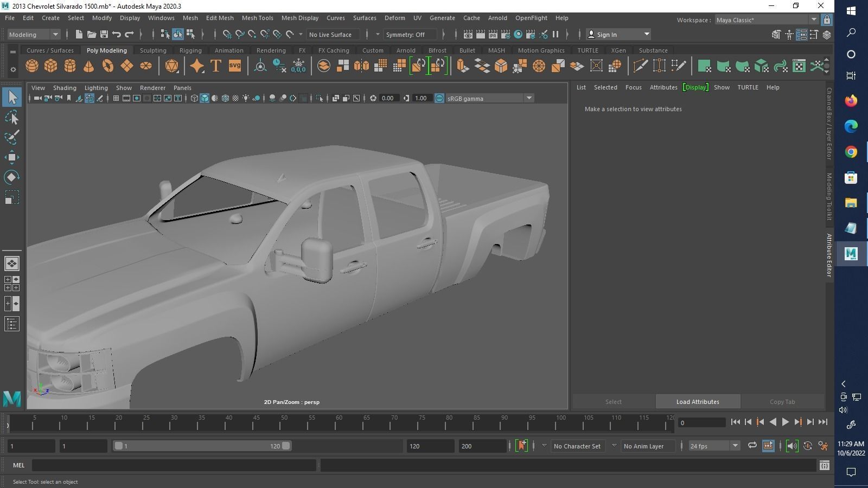Open the Attribute Editor Focus menu
This screenshot has width=868, height=488.
tap(633, 87)
